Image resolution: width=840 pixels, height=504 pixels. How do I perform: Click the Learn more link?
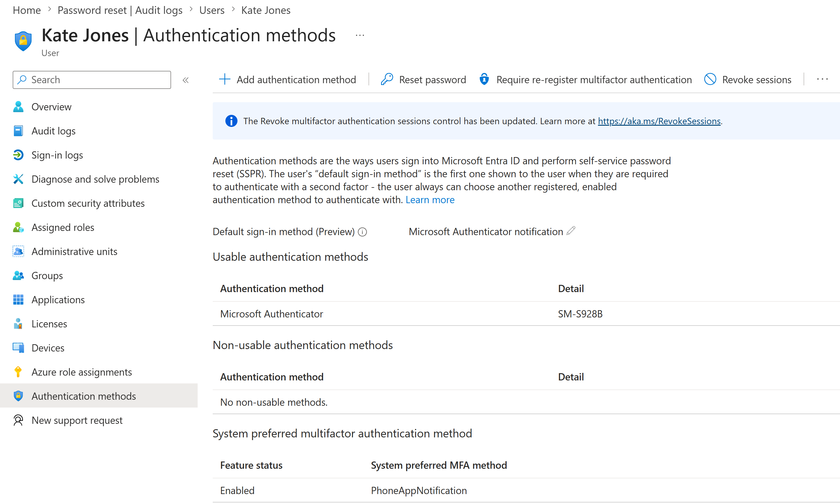(430, 200)
